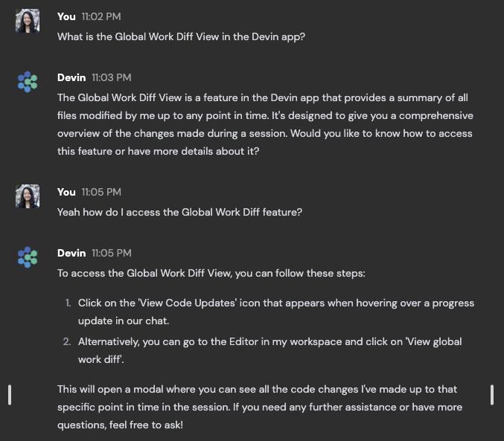Click the user avatar on the 11:02 PM message
The image size is (504, 441).
28,21
